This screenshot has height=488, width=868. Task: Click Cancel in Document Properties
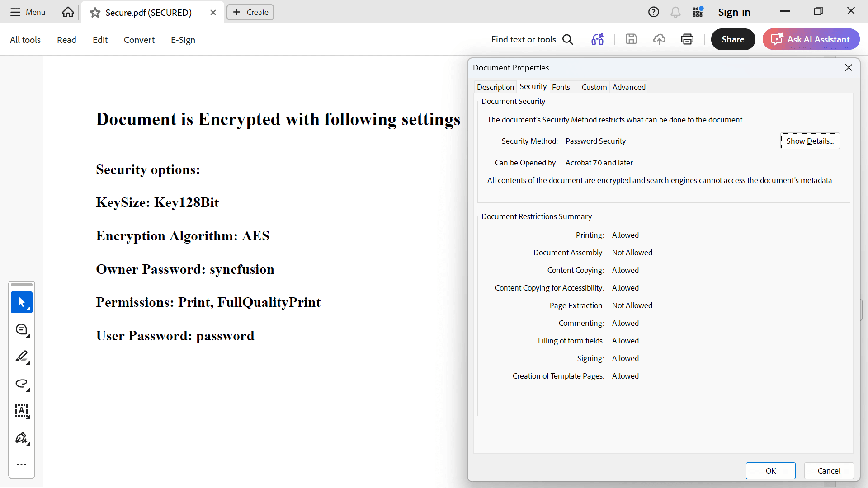pyautogui.click(x=829, y=471)
